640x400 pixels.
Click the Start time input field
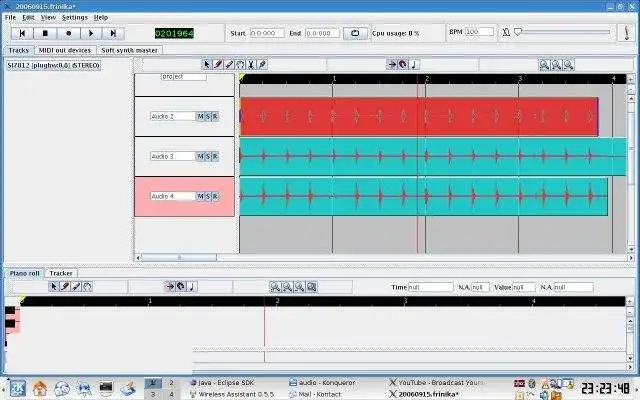click(x=267, y=33)
